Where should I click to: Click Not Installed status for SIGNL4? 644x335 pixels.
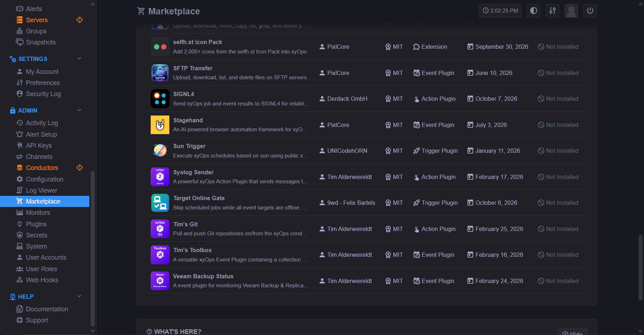pyautogui.click(x=558, y=99)
